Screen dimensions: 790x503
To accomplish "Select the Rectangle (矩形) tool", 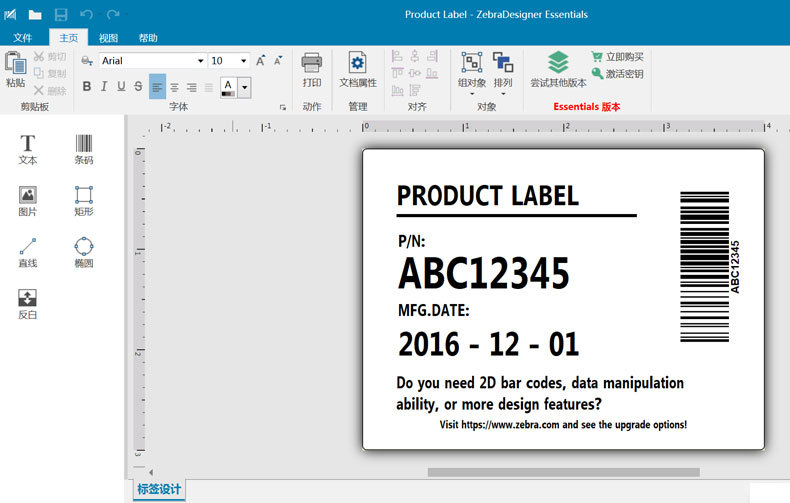I will tap(84, 201).
